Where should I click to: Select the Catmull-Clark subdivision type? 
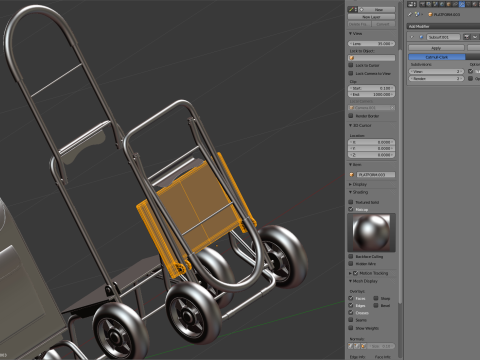click(437, 57)
